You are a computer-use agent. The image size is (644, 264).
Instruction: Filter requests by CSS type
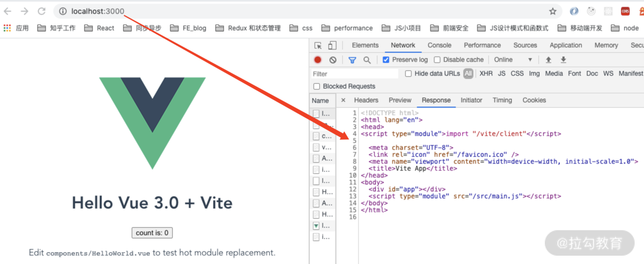click(517, 74)
